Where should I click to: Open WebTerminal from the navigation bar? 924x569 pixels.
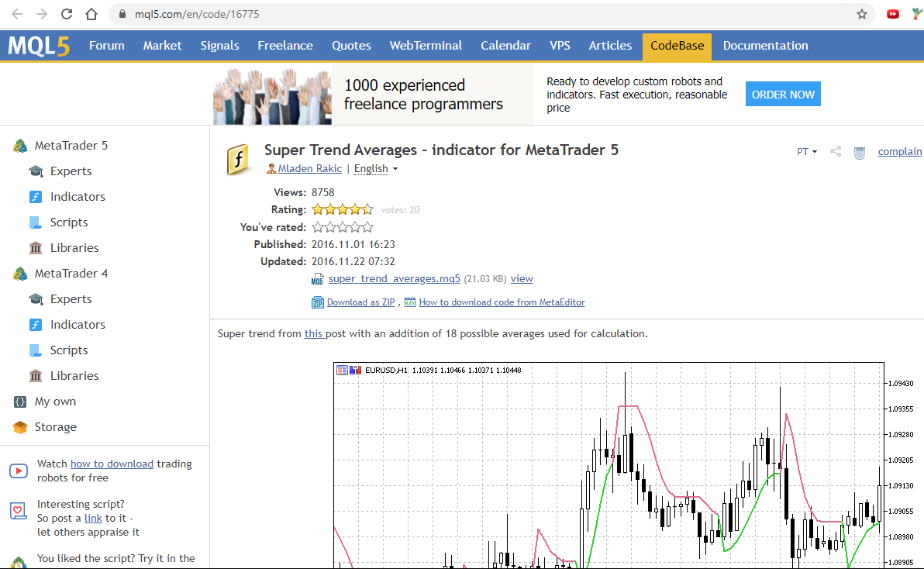click(x=426, y=46)
